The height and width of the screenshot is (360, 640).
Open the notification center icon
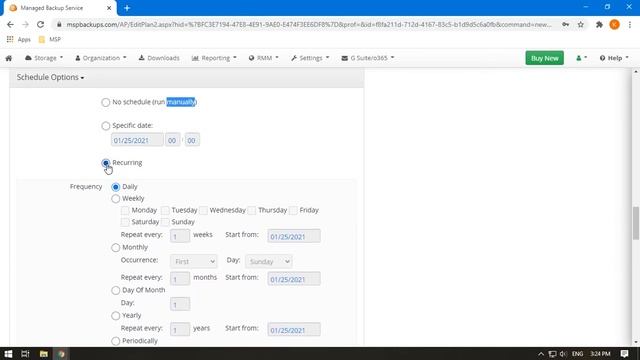point(624,353)
